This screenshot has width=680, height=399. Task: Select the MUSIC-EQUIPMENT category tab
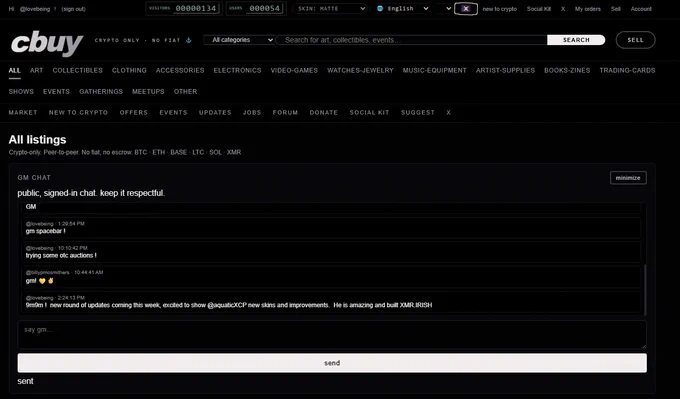coord(435,70)
